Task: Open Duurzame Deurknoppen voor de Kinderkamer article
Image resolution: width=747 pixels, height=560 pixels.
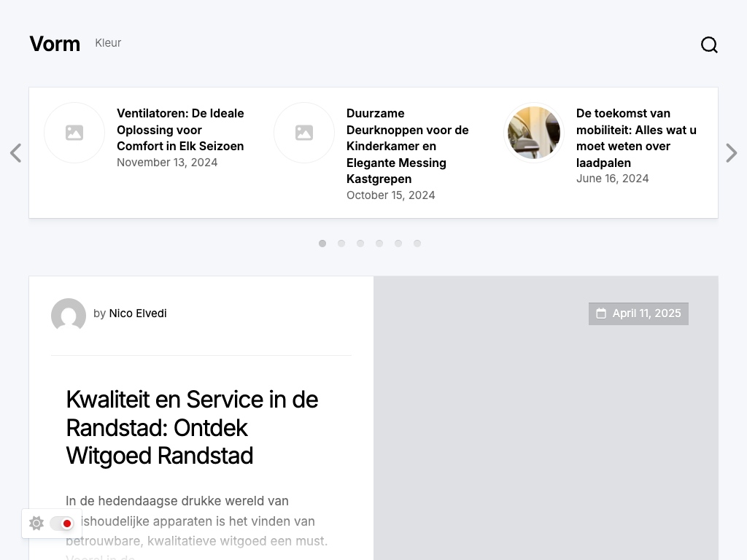Action: coord(407,146)
